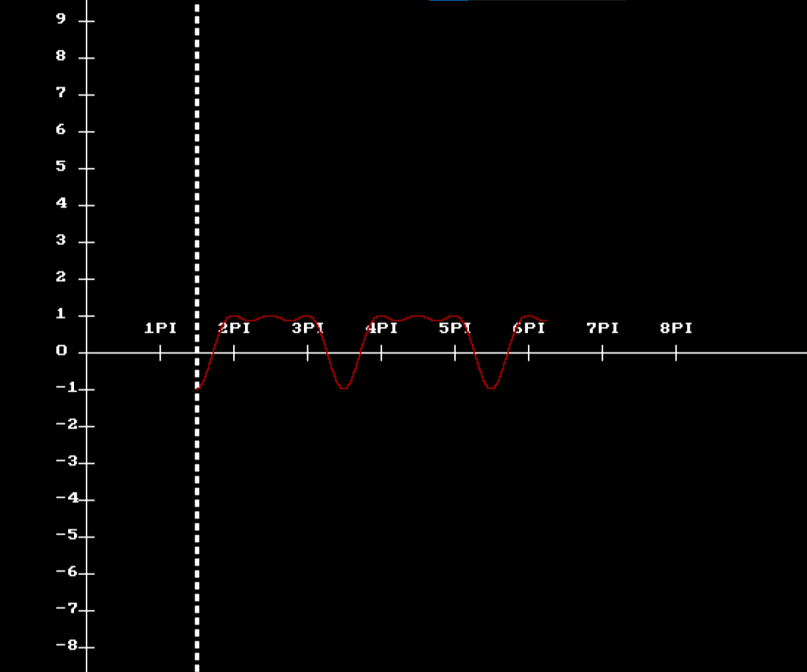The image size is (807, 672).
Task: Click the y-axis label 7
Action: [62, 92]
